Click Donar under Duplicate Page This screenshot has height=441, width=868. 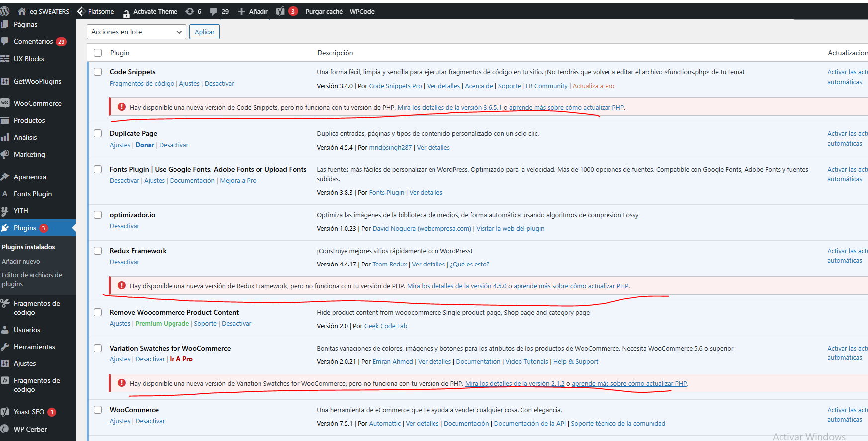pyautogui.click(x=145, y=145)
